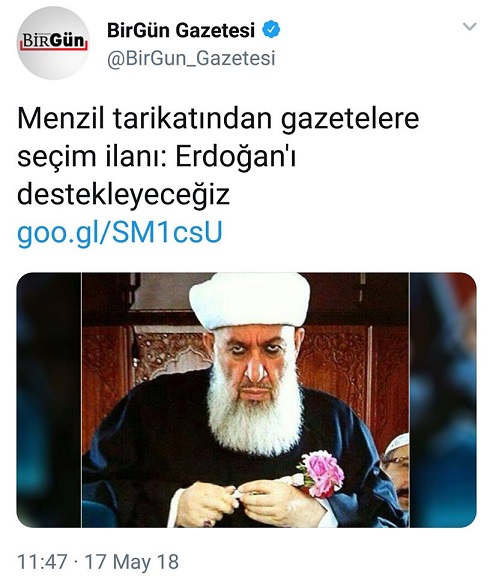The height and width of the screenshot is (576, 493).
Task: Follow the goo.gl/SM1csU link
Action: (120, 233)
